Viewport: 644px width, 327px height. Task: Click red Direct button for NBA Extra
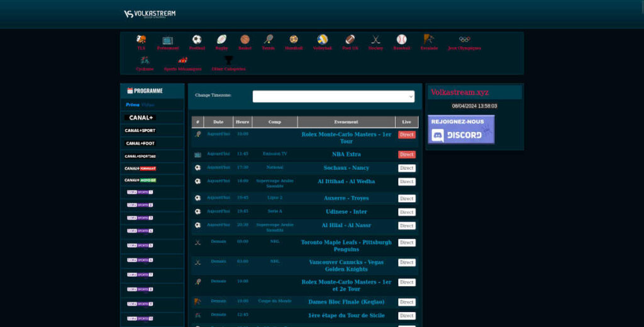[407, 155]
